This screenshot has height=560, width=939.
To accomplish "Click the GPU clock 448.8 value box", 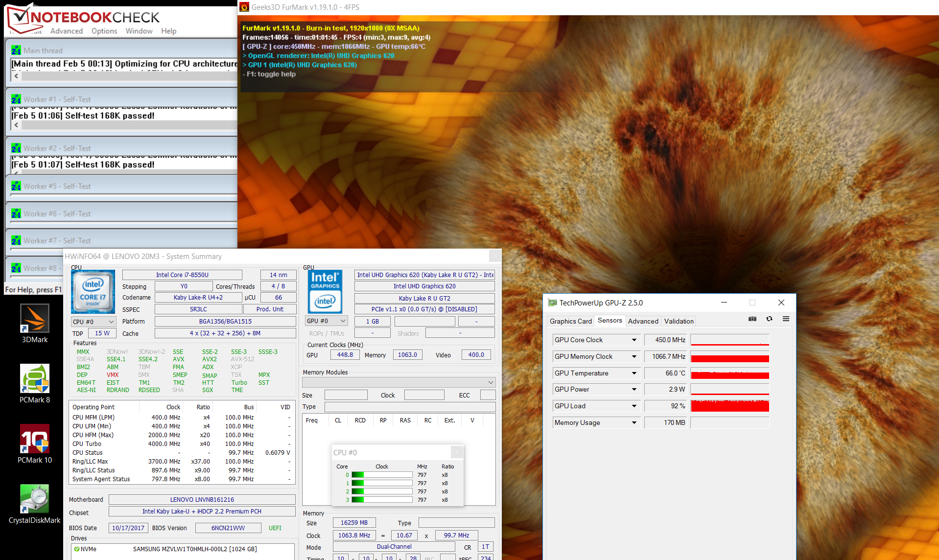I will point(345,355).
